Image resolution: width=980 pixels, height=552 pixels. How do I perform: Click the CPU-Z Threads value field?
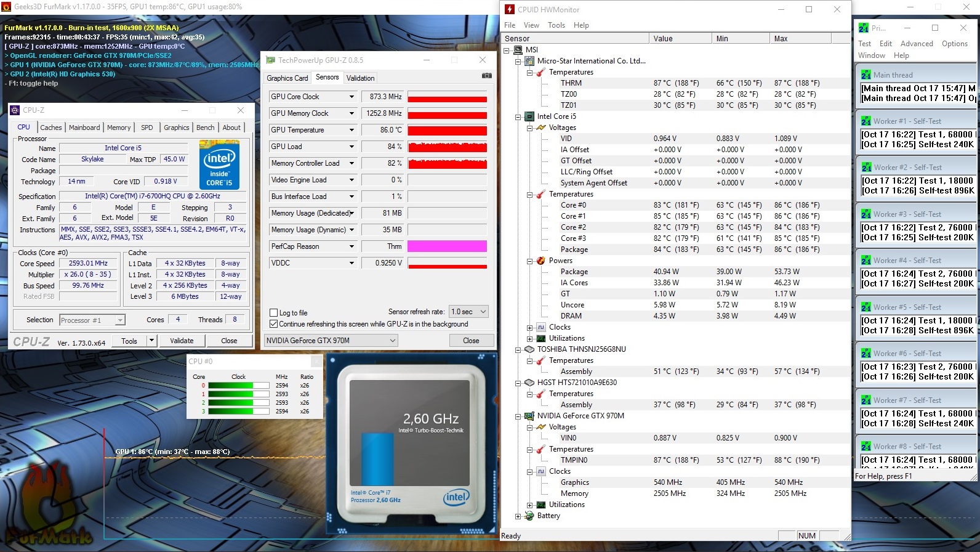[235, 319]
